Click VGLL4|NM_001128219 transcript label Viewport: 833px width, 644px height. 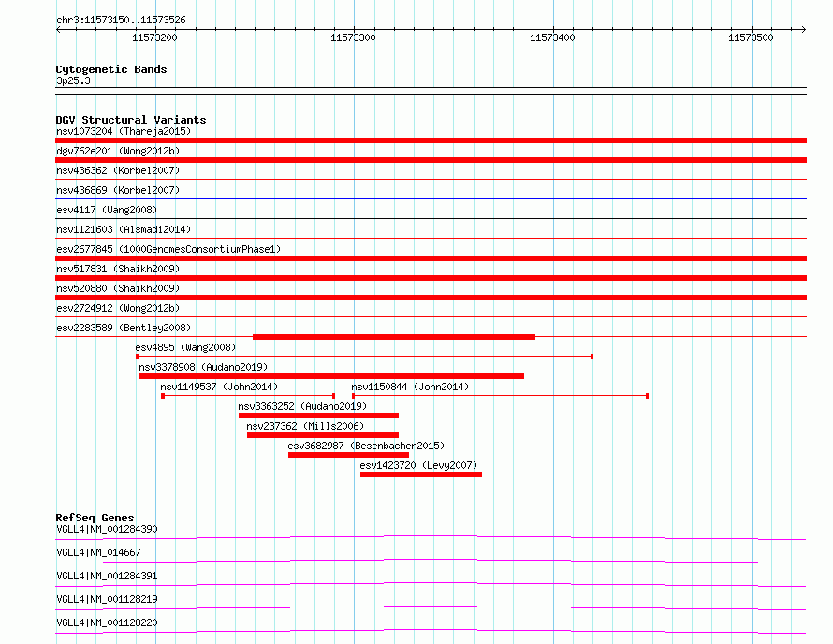click(107, 599)
